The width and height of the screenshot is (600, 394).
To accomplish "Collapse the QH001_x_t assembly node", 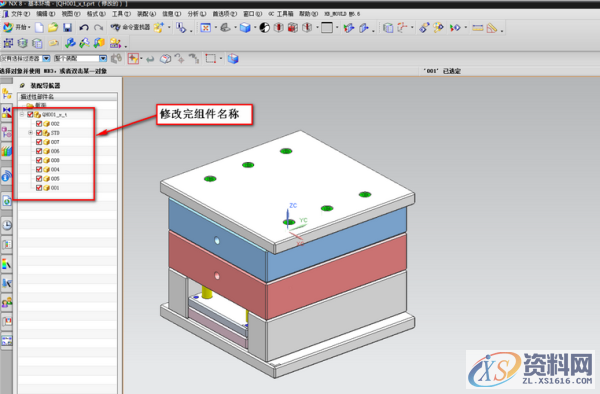I will click(22, 114).
